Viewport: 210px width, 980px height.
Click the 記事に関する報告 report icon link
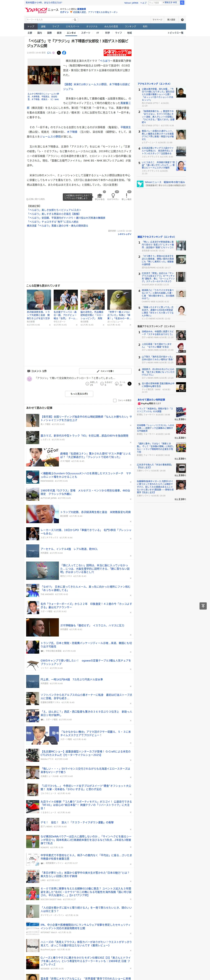pyautogui.click(x=36, y=199)
